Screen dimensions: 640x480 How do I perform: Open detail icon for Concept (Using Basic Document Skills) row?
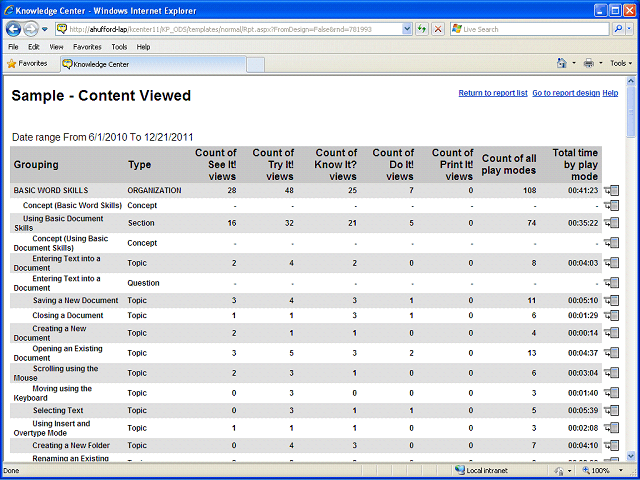612,243
